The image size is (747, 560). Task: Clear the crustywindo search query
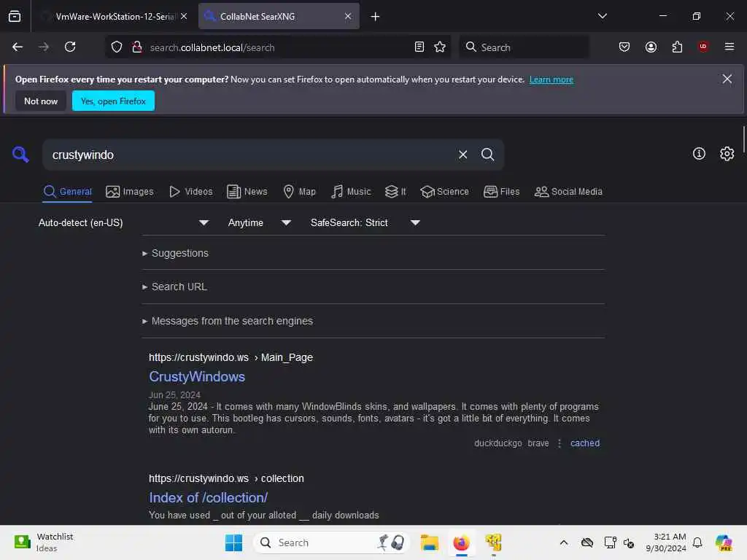(x=462, y=155)
